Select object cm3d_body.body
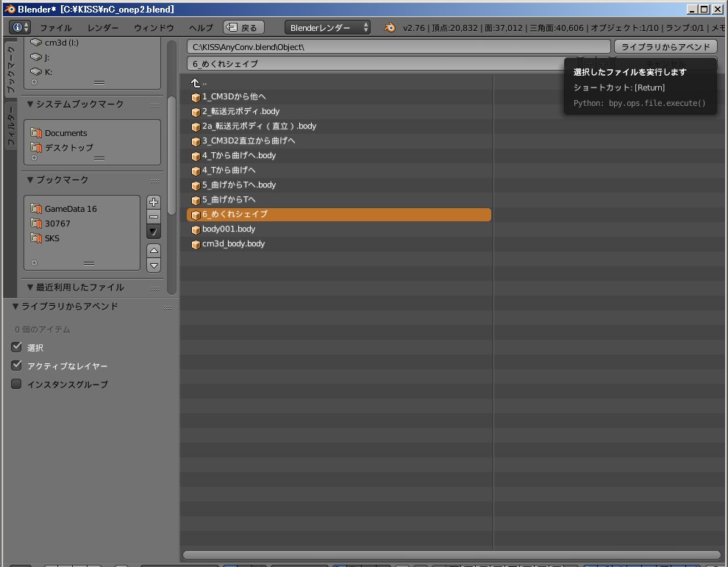 [338, 244]
